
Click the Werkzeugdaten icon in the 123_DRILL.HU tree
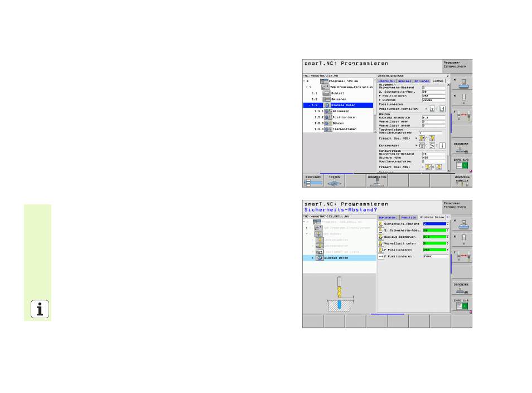320,240
